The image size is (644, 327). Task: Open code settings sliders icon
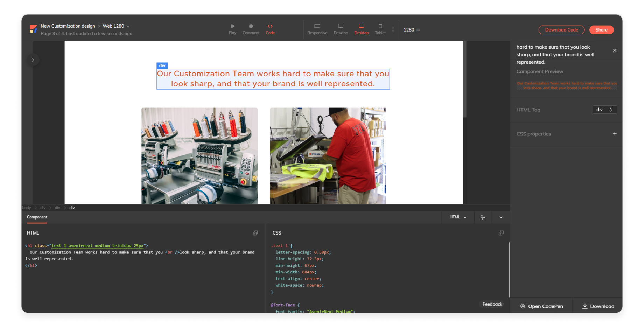click(483, 217)
